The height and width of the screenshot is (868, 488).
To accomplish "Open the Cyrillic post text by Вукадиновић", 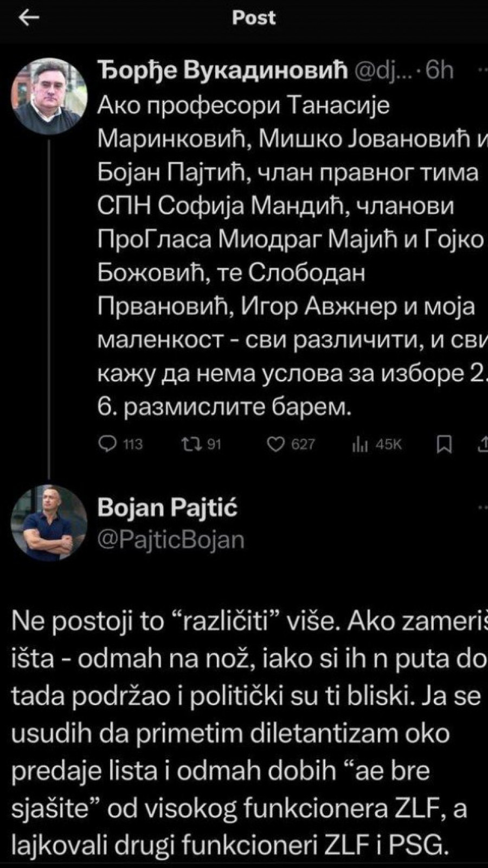I will tap(287, 255).
